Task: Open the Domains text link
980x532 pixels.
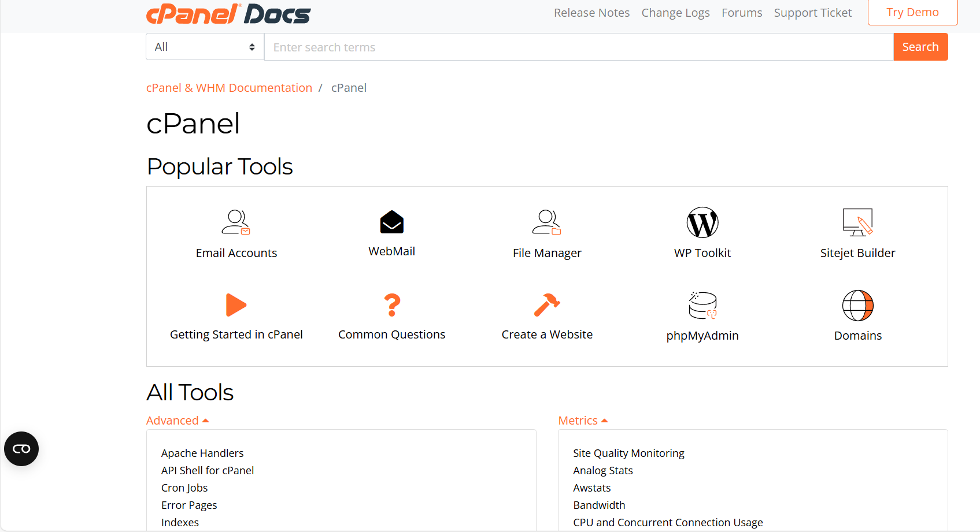Action: 858,336
